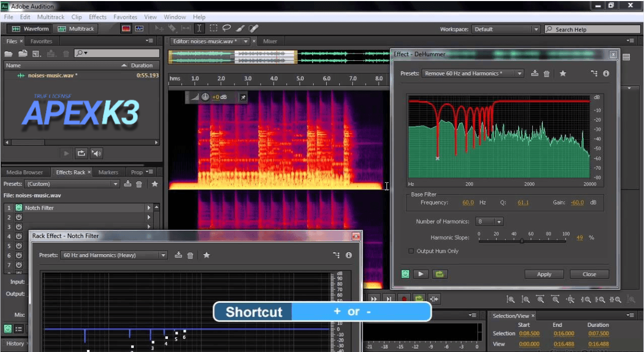The height and width of the screenshot is (352, 644).
Task: Open channel map icon in Notch Filter window
Action: tap(336, 255)
